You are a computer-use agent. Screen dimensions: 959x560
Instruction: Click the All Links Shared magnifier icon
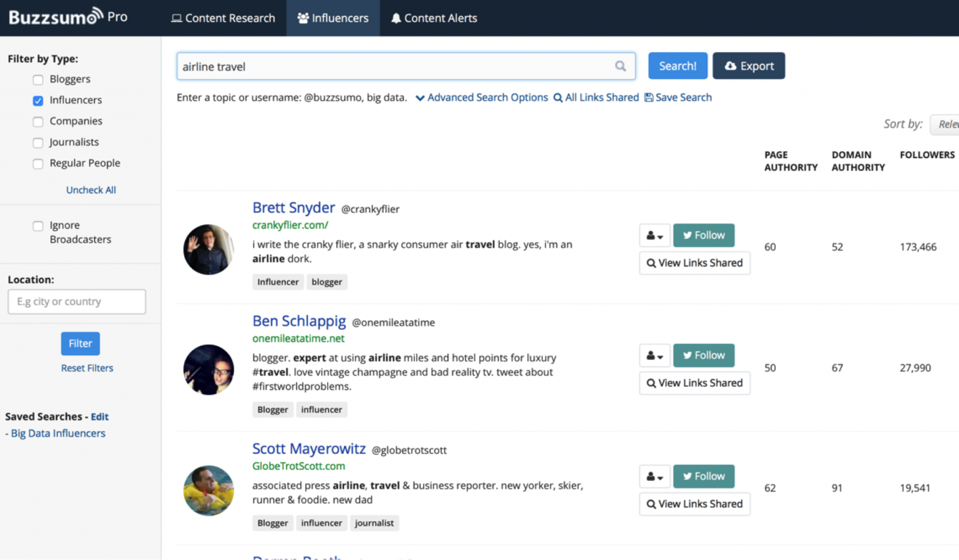(x=557, y=97)
